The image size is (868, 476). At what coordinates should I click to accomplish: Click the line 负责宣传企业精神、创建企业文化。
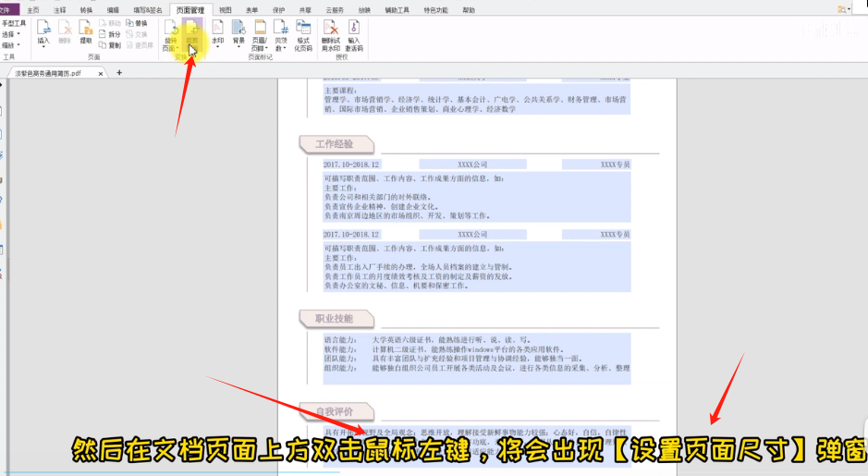point(380,206)
